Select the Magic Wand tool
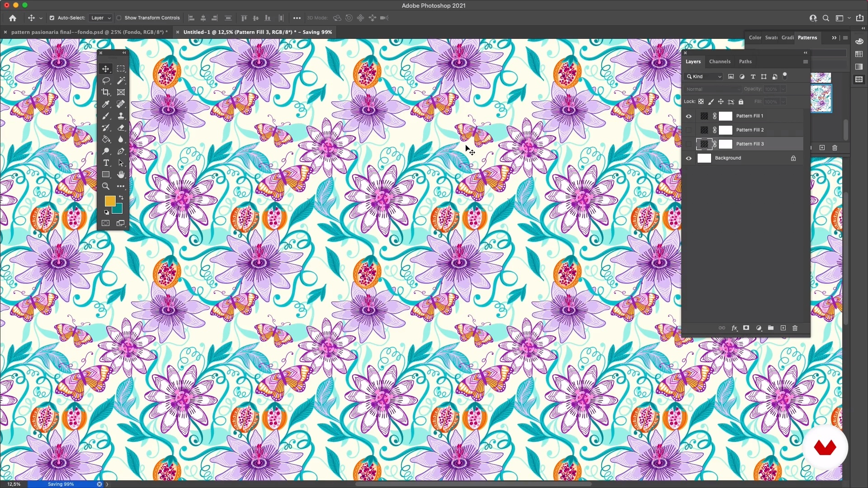This screenshot has height=488, width=868. [121, 80]
